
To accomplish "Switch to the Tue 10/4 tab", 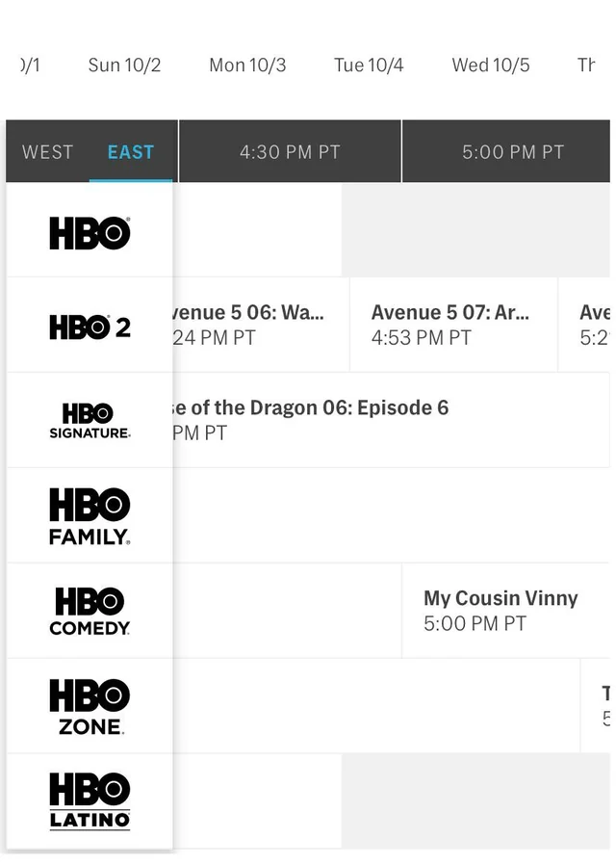I will pyautogui.click(x=368, y=65).
